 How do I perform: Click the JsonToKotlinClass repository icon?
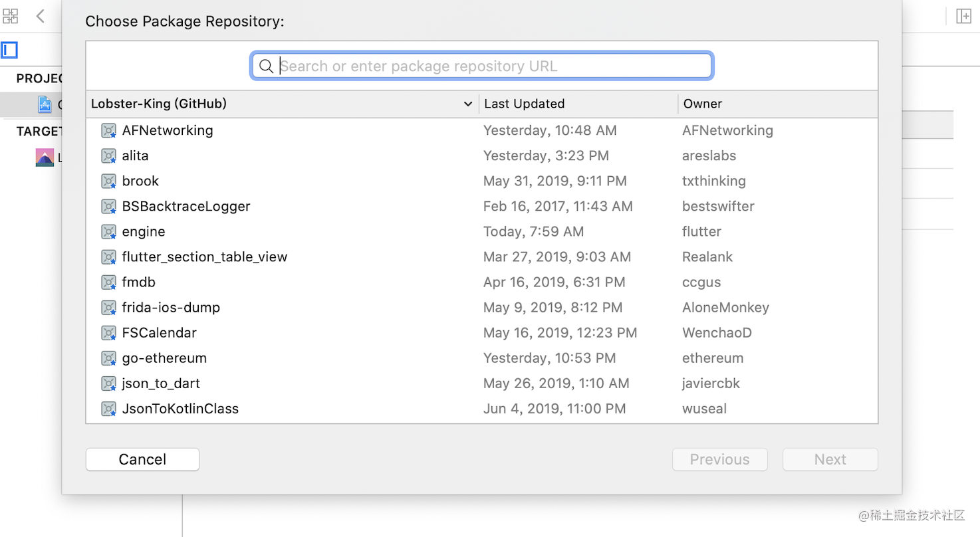coord(109,409)
